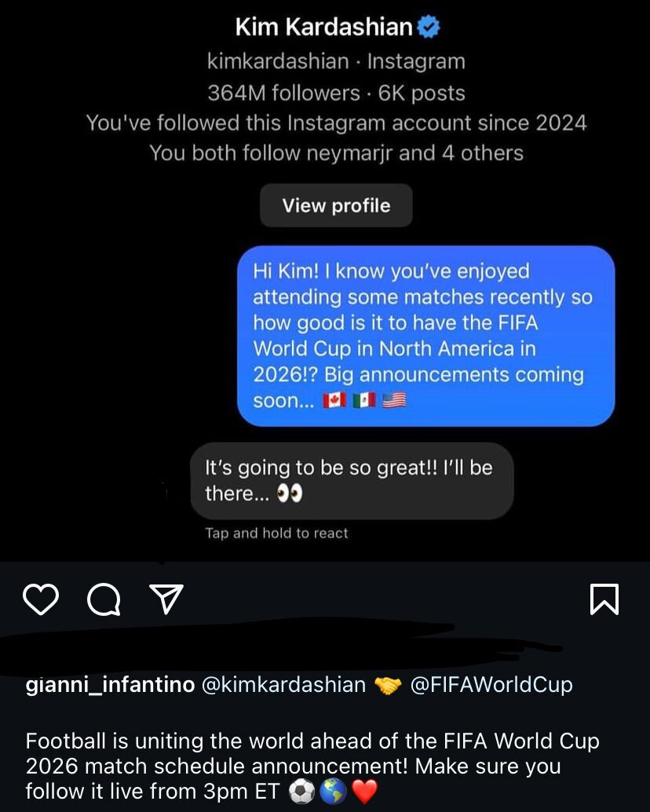
Task: Click the "364M followers · 6K posts" line
Action: pos(336,93)
